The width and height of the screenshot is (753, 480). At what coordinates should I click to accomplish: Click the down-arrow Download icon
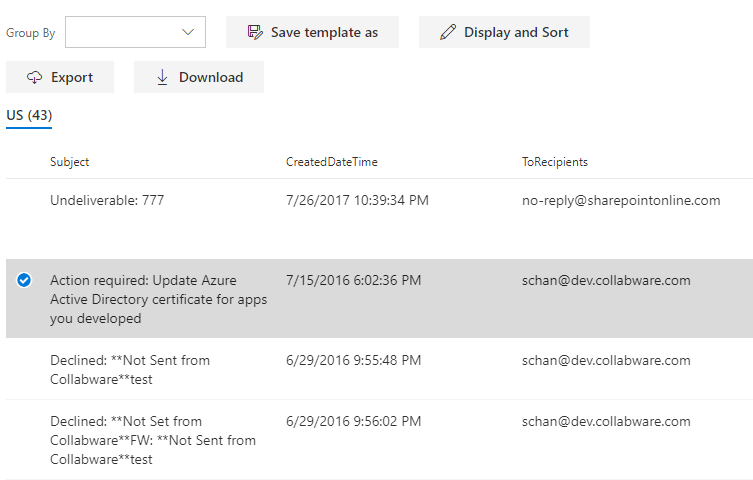click(162, 77)
